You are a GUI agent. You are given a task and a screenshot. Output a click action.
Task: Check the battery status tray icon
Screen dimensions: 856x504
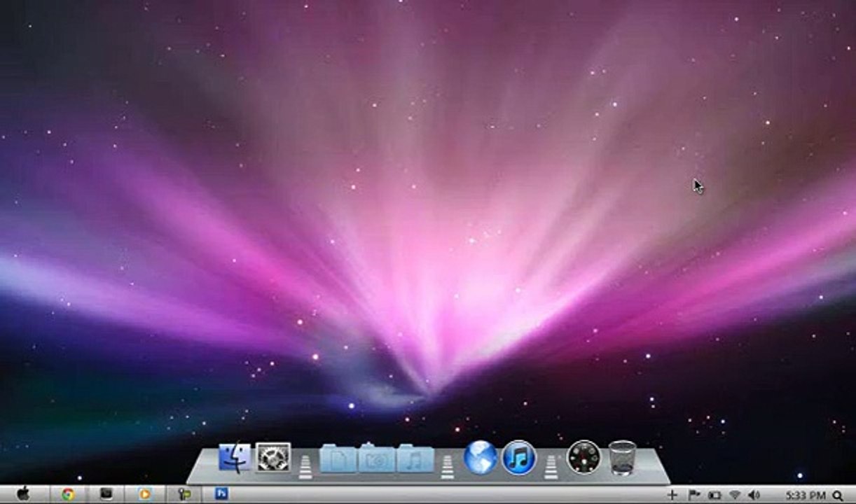715,495
